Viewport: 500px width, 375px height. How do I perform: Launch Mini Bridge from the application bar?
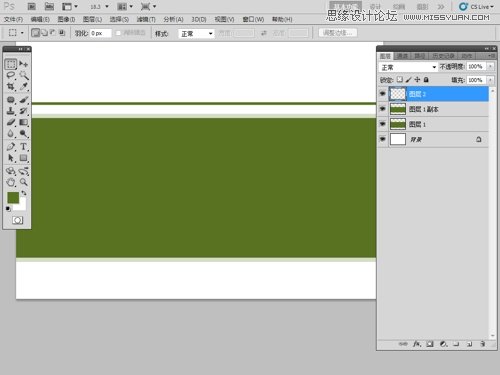[x=49, y=6]
